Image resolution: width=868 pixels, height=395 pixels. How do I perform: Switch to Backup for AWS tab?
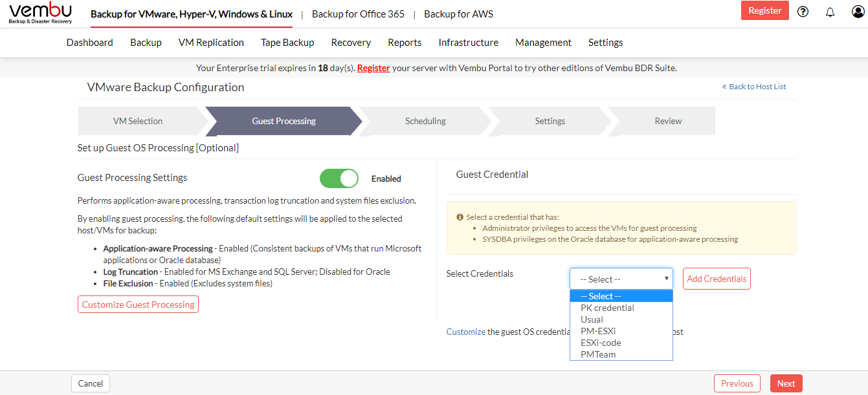[x=458, y=14]
